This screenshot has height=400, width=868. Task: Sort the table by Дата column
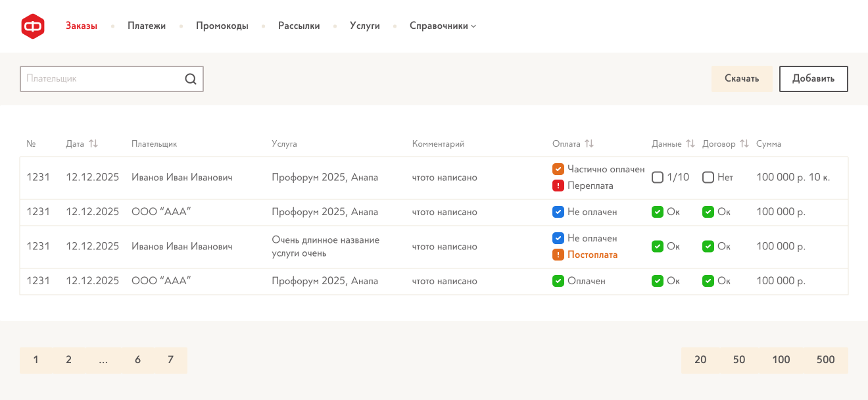click(93, 143)
